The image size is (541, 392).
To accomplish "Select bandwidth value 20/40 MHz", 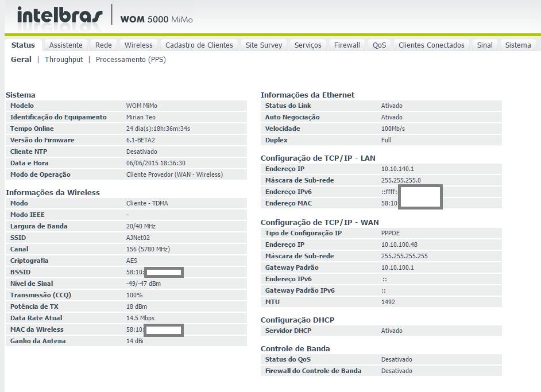I will point(141,226).
